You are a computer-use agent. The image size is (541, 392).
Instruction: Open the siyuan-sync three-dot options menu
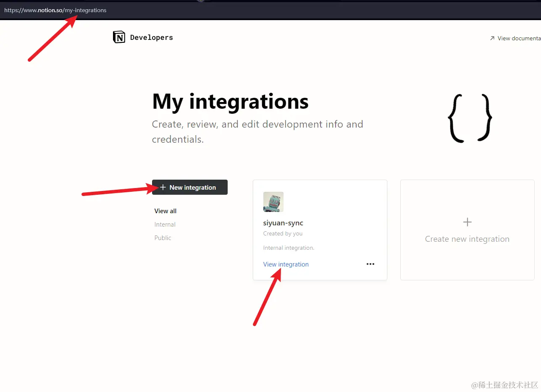[370, 264]
